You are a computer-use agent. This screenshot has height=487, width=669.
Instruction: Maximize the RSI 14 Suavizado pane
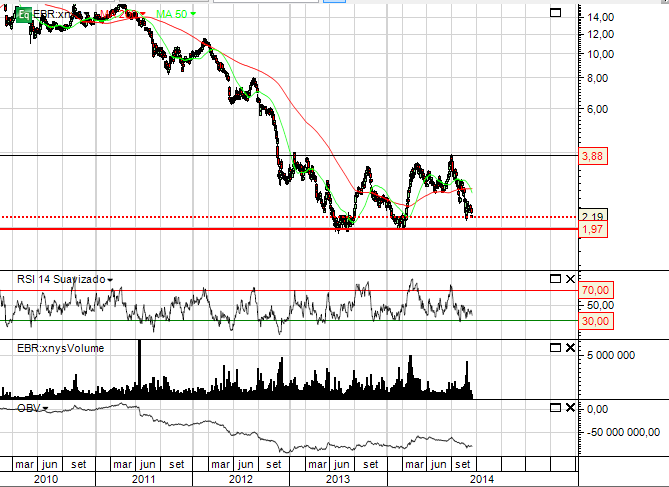(556, 279)
